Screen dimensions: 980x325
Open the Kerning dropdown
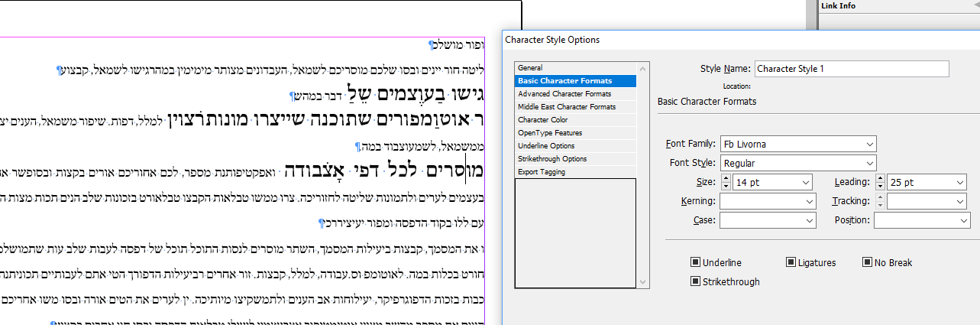[768, 201]
